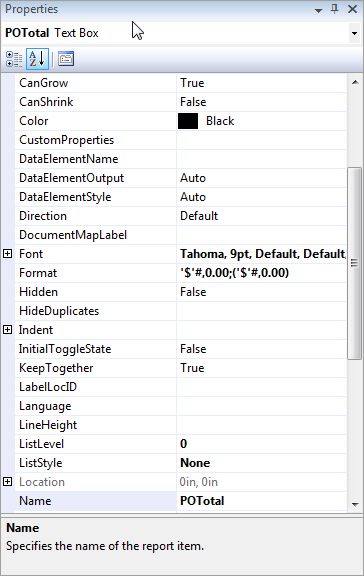Select the CanShrink property row
Screen dimensions: 364x576
pos(180,102)
